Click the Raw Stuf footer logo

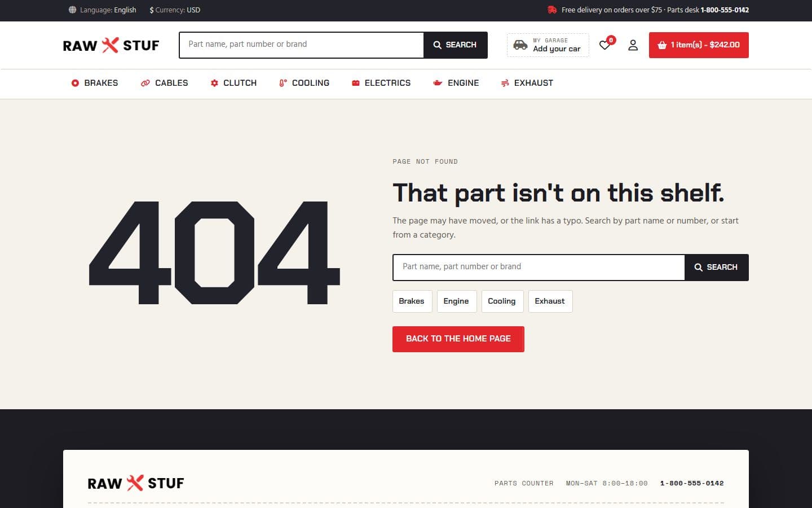click(136, 483)
